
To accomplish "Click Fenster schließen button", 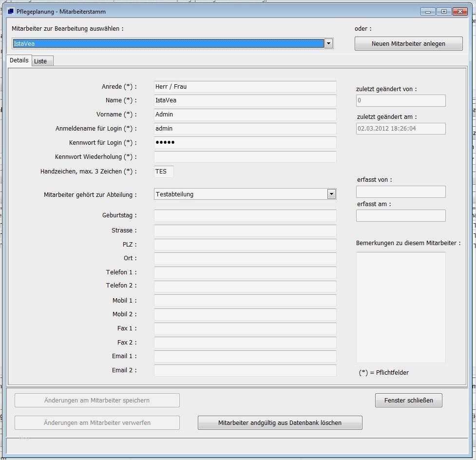I will 408,400.
